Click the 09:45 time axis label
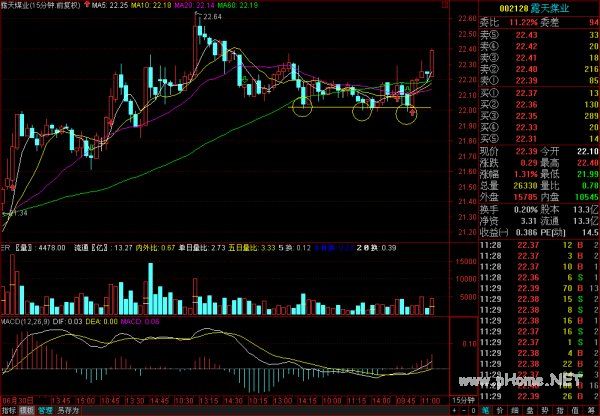 [406, 401]
